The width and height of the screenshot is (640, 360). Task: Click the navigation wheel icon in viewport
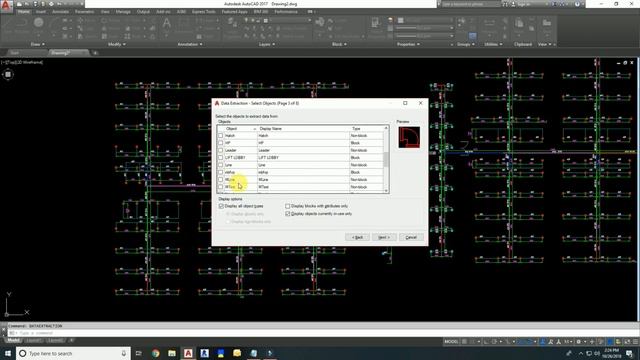click(x=8, y=74)
